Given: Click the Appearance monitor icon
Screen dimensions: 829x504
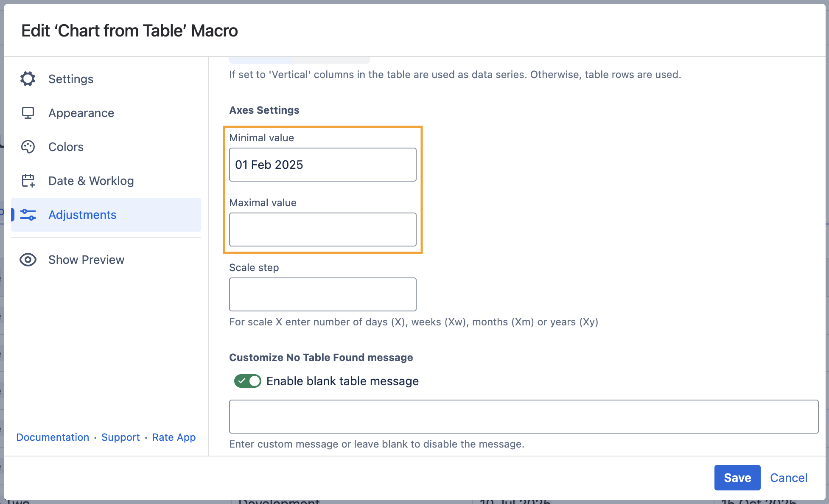Looking at the screenshot, I should click(x=28, y=113).
